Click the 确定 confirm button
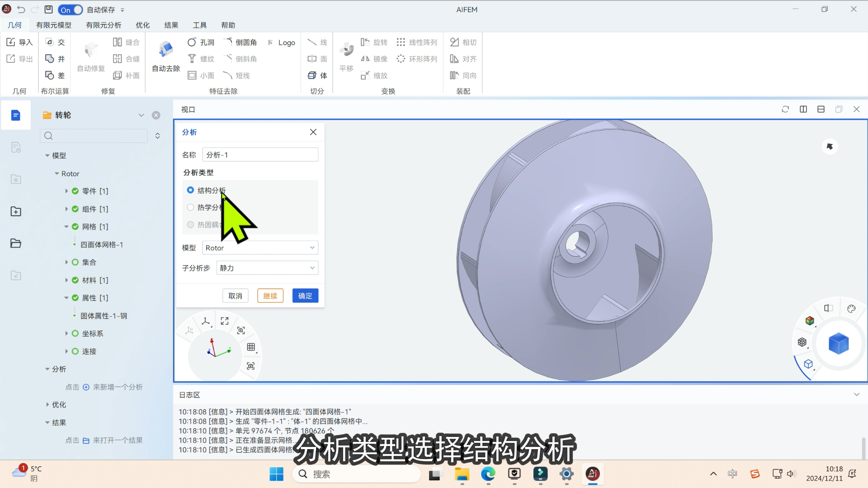The height and width of the screenshot is (488, 868). point(305,295)
